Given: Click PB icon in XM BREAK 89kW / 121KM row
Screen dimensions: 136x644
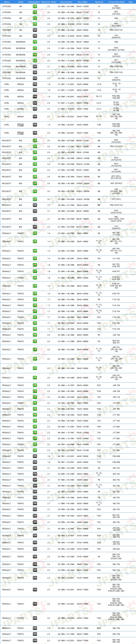Looking at the screenshot, I should (x=35, y=55).
